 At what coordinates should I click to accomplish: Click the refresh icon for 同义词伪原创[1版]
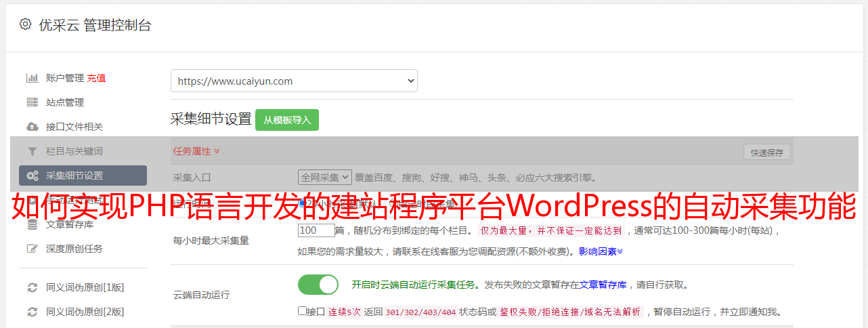32,287
